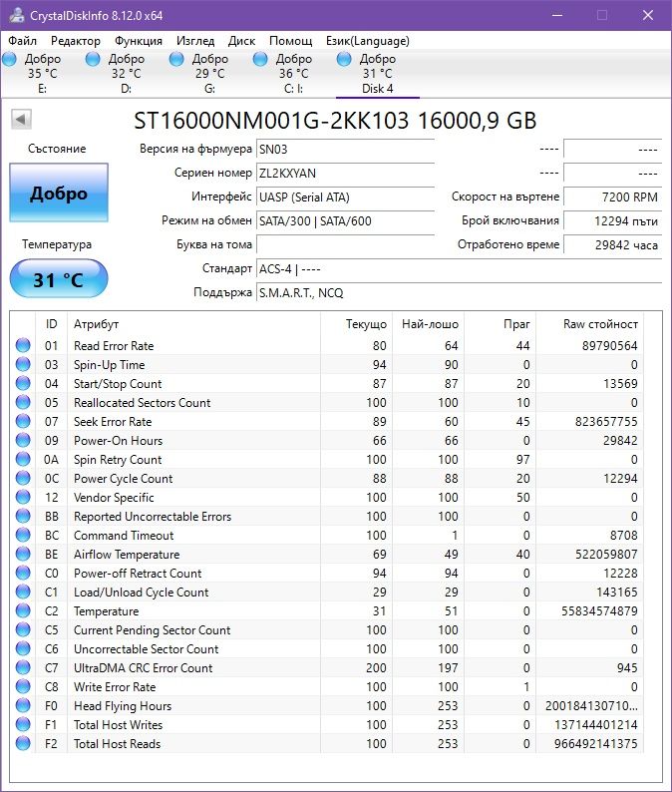Click the status orb for drive G:
The height and width of the screenshot is (792, 672).
tap(176, 59)
